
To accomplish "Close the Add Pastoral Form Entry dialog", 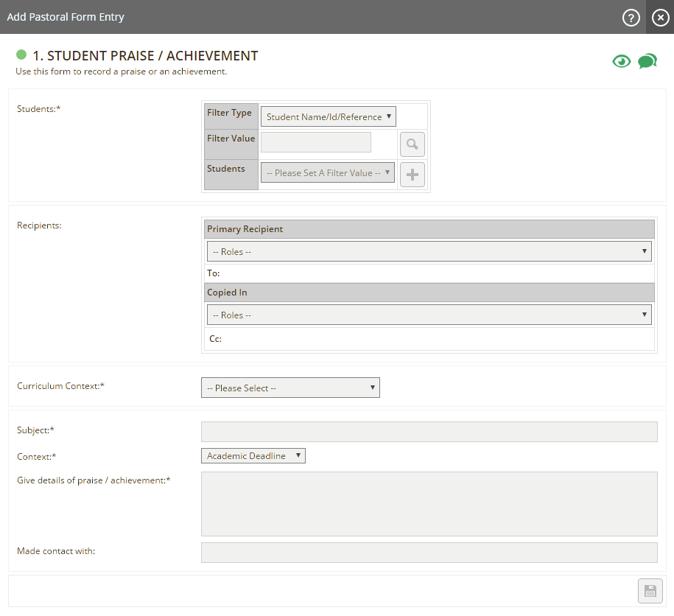I will point(660,18).
